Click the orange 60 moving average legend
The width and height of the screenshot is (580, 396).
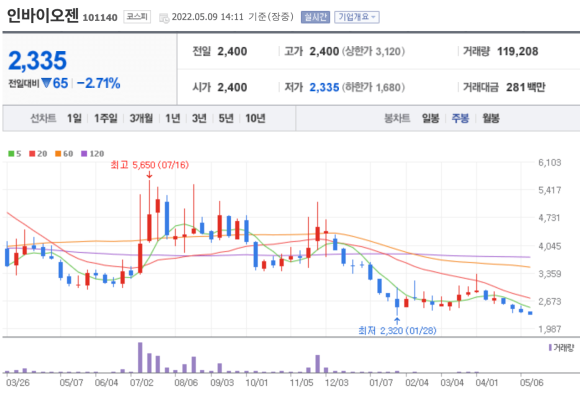[64, 153]
